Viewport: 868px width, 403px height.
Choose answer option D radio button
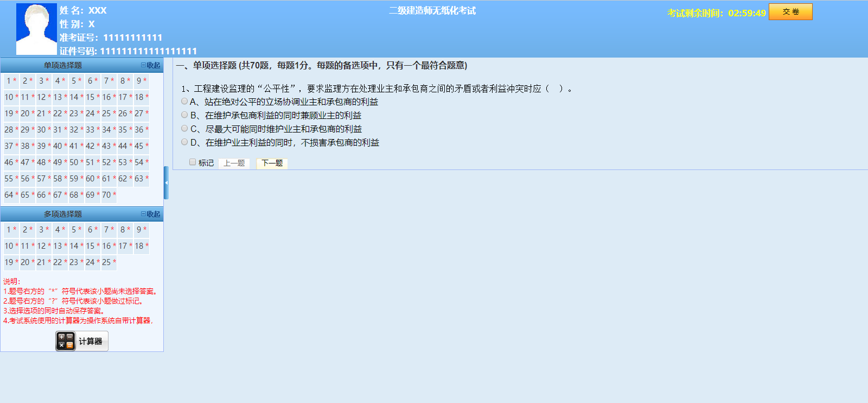click(x=184, y=142)
